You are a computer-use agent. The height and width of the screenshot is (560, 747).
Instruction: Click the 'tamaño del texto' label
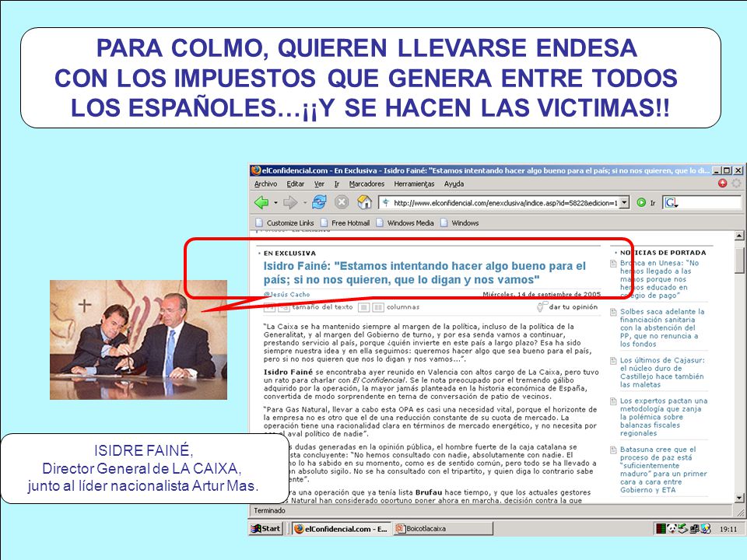tap(322, 307)
